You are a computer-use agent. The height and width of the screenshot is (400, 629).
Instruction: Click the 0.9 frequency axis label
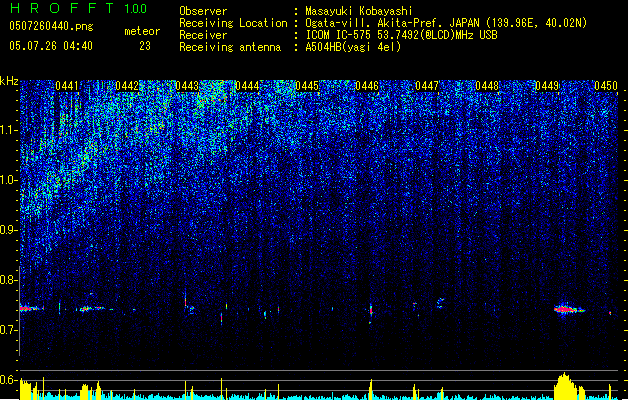pos(9,230)
